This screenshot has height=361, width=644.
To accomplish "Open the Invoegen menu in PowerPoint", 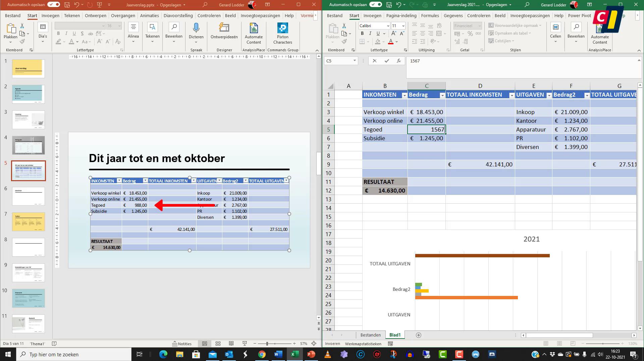I will 50,15.
